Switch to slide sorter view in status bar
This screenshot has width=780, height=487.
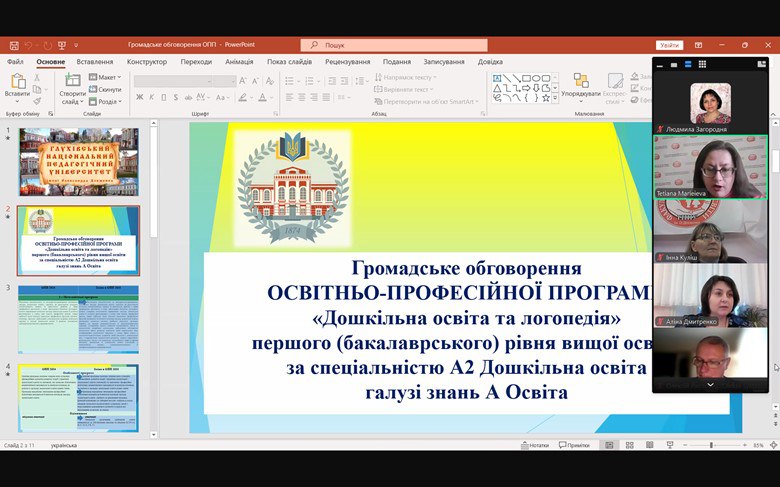point(629,445)
